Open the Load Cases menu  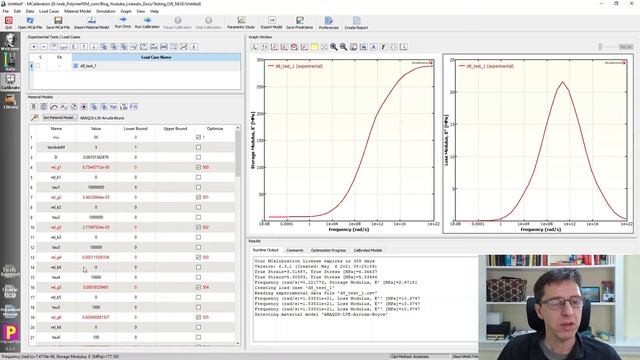tap(49, 11)
